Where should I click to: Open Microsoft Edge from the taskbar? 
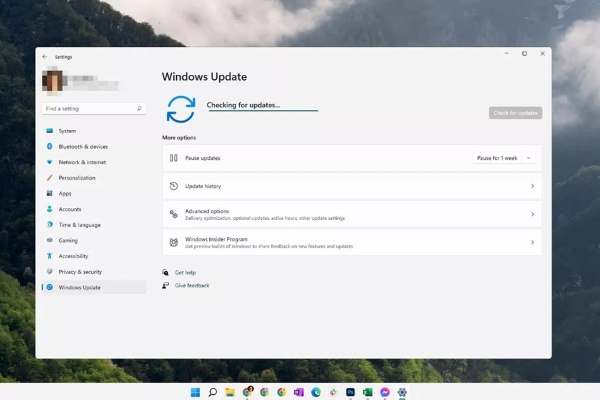click(x=316, y=392)
